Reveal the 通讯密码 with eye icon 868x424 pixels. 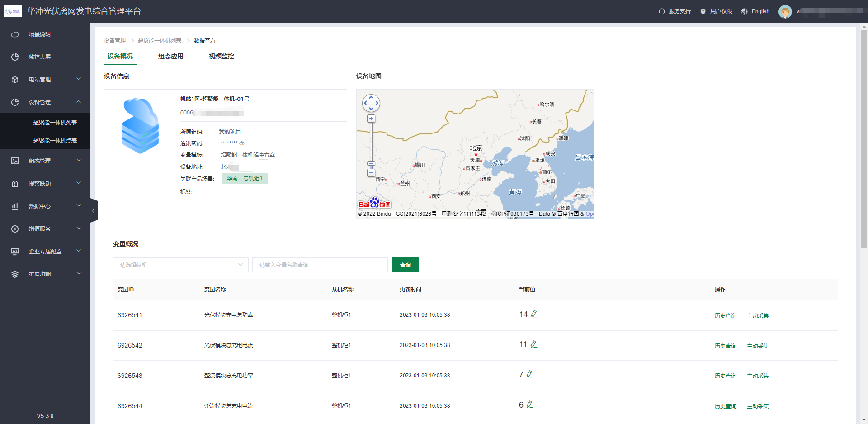click(x=242, y=143)
